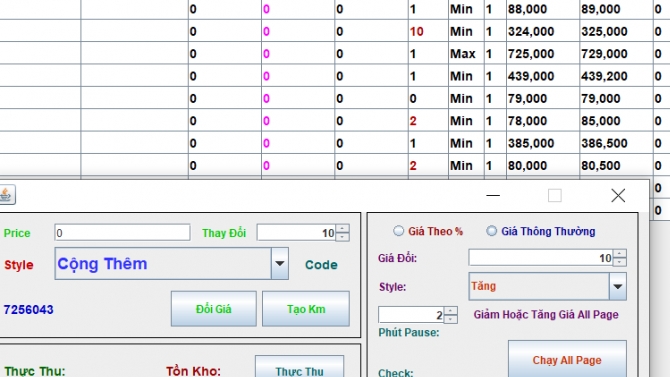Open the Cộng Thêm style dropdown

(279, 264)
